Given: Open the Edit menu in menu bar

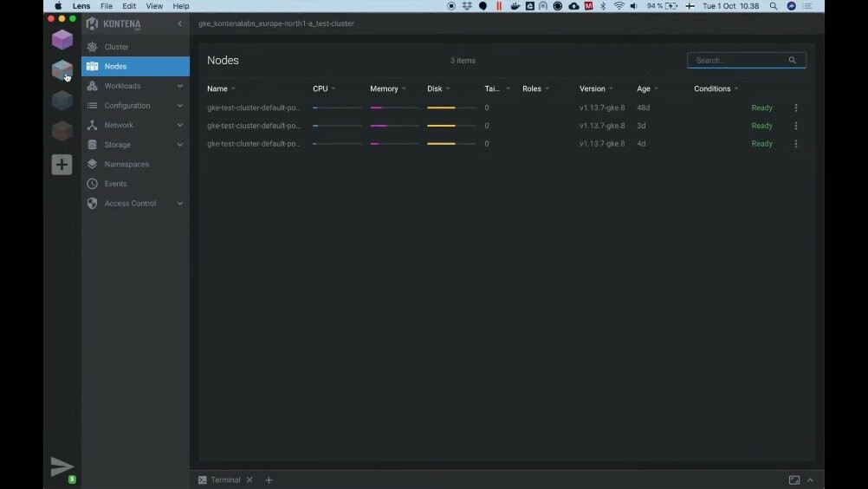Looking at the screenshot, I should 129,6.
